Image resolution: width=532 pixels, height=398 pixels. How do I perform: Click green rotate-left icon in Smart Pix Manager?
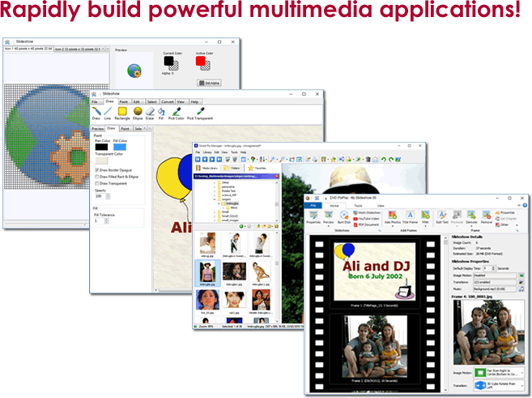click(383, 159)
